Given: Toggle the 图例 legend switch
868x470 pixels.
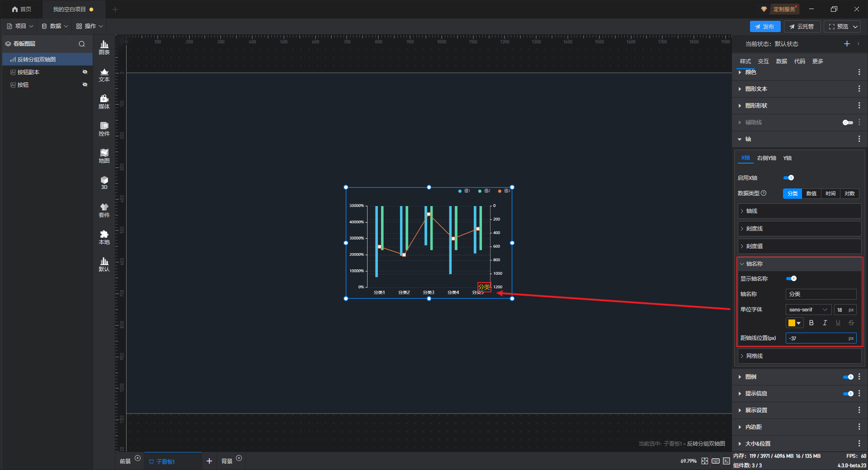Looking at the screenshot, I should point(848,377).
